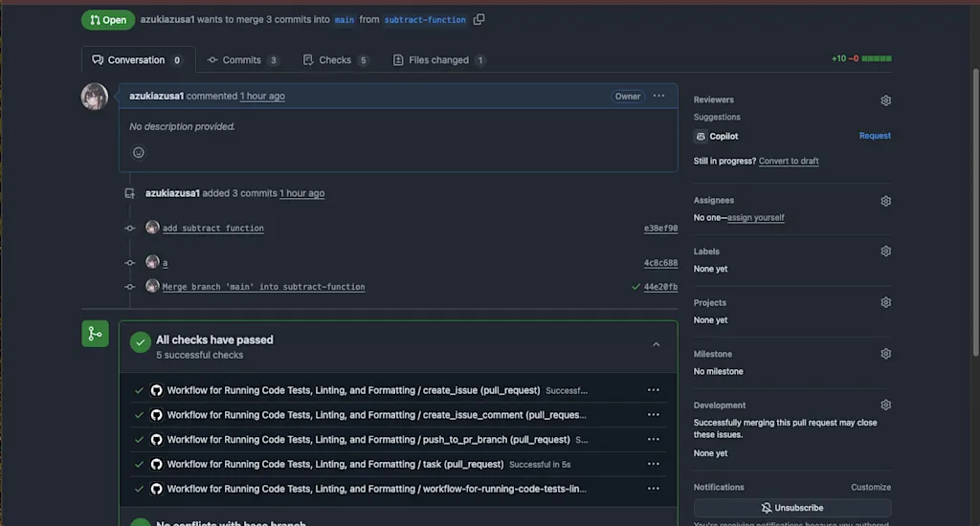Screen dimensions: 980x526
Task: Switch to the Commits tab
Action: [242, 60]
